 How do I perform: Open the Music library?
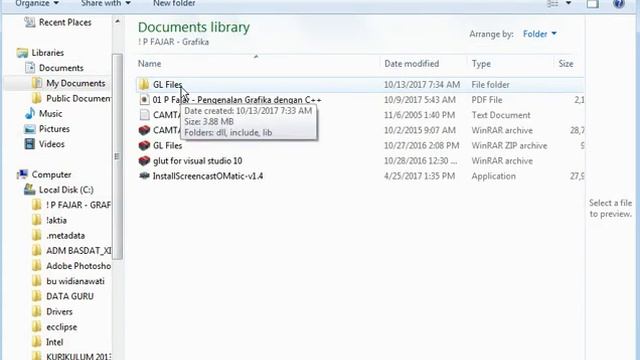pyautogui.click(x=51, y=113)
